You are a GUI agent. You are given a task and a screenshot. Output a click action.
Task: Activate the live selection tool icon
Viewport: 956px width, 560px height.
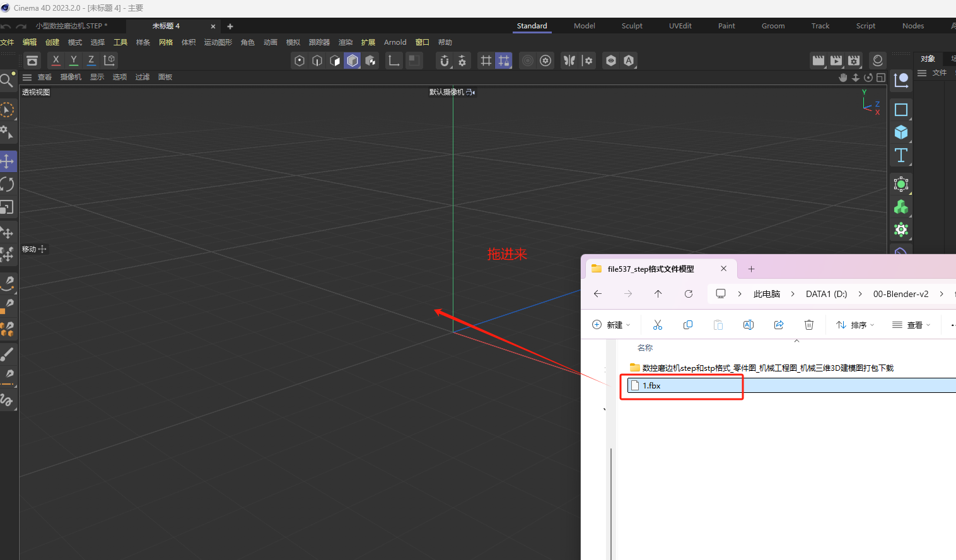[8, 110]
